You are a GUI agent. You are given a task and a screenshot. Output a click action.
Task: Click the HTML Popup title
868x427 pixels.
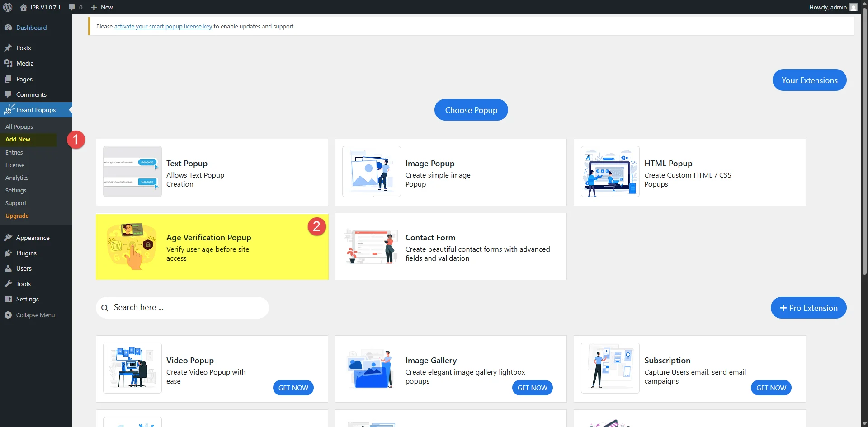(x=668, y=164)
